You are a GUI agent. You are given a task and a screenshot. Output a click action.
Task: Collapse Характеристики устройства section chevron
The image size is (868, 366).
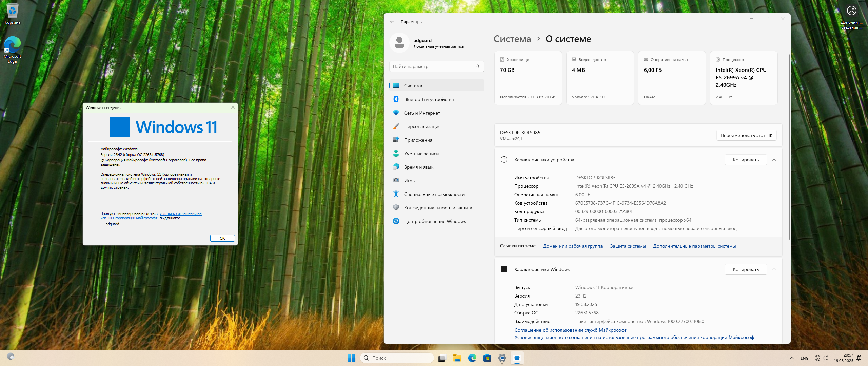[774, 160]
